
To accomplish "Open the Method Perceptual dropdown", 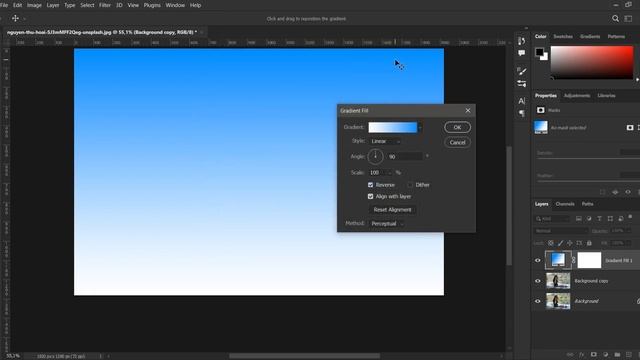I will coord(387,224).
